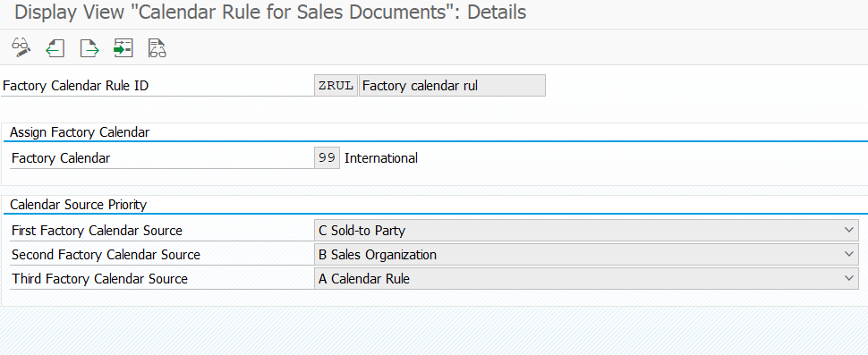The height and width of the screenshot is (355, 868).
Task: Expand the Third Factory Calendar Source dropdown
Action: pyautogui.click(x=849, y=279)
